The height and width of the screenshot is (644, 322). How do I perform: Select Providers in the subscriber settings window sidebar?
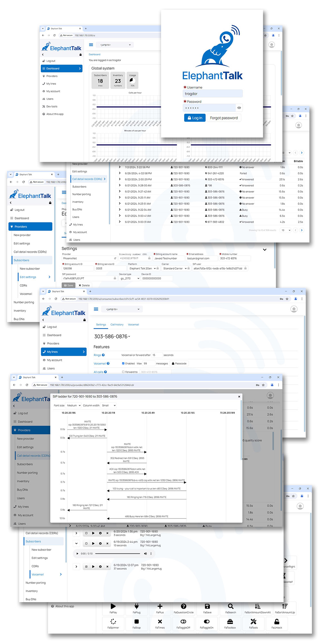coord(30,227)
